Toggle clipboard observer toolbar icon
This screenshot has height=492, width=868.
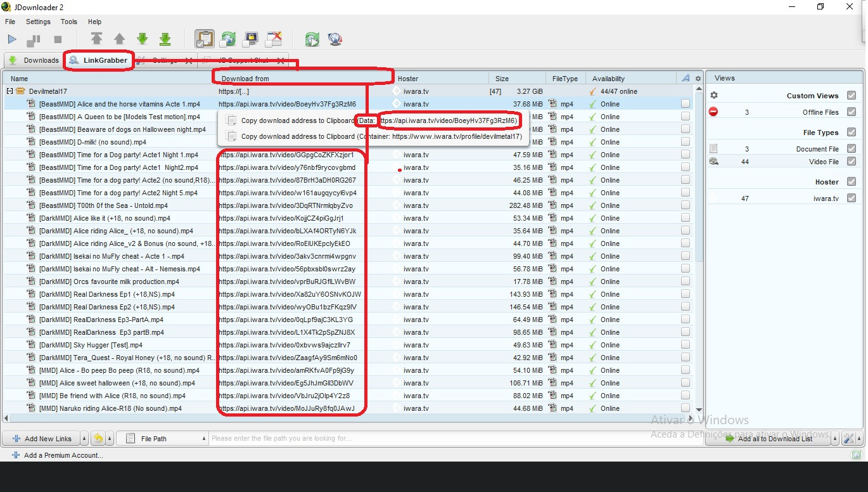(204, 39)
